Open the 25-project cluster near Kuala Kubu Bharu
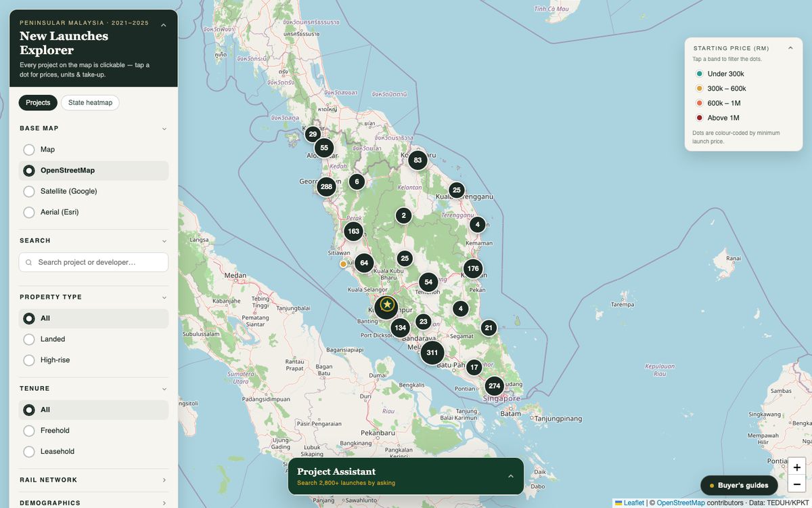The image size is (812, 508). (x=405, y=258)
